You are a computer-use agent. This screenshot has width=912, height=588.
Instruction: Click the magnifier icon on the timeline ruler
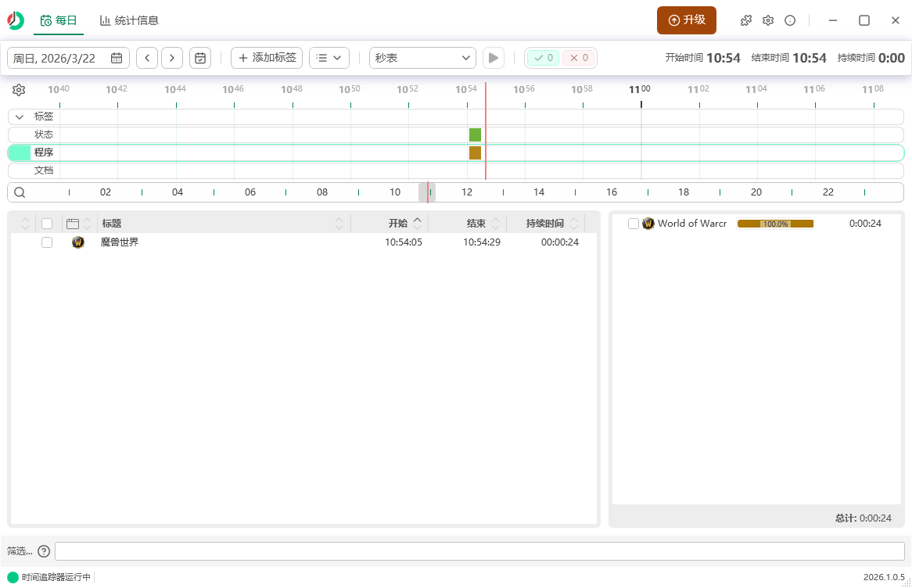pyautogui.click(x=19, y=192)
